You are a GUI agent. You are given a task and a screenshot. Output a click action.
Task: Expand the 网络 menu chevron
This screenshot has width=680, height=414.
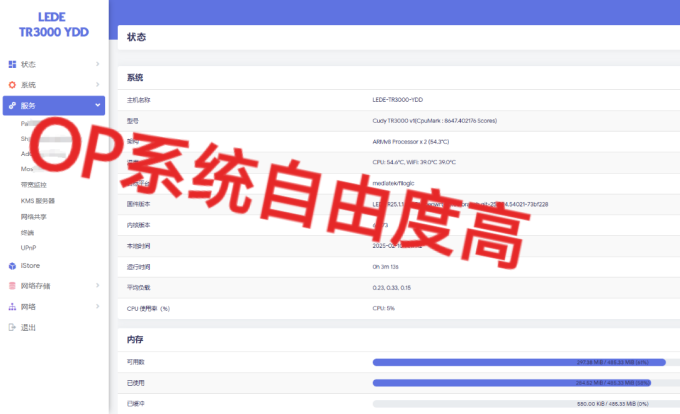98,306
